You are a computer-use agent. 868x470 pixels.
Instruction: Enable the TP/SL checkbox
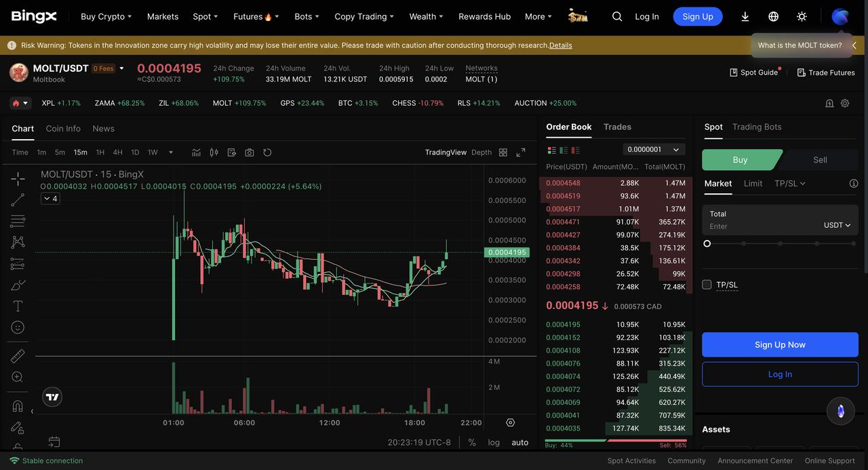pyautogui.click(x=707, y=285)
